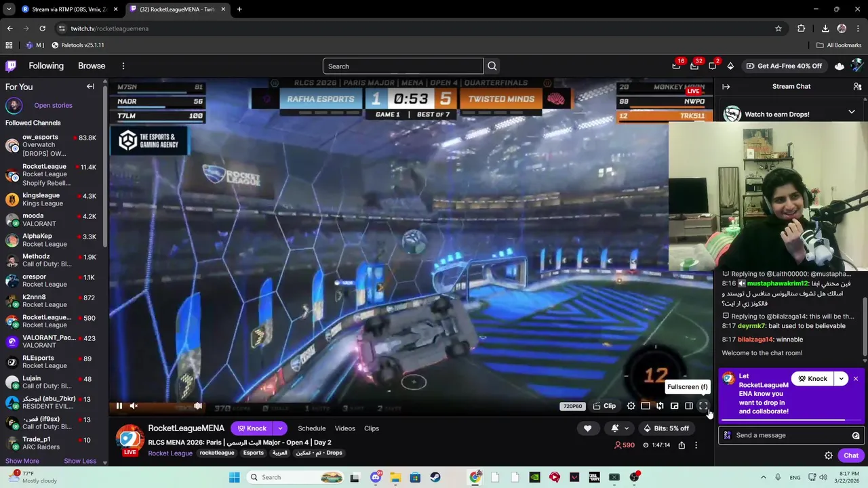Open the user profile avatar menu
The image size is (868, 488).
tap(857, 66)
